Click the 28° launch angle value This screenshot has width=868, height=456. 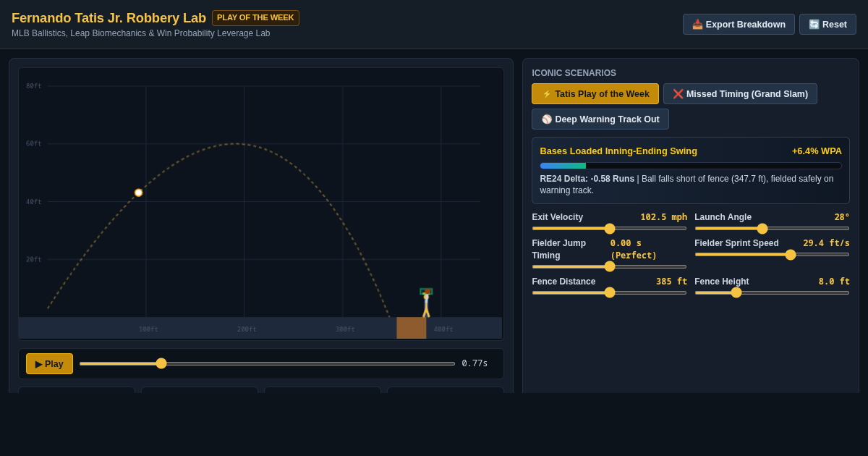point(842,217)
